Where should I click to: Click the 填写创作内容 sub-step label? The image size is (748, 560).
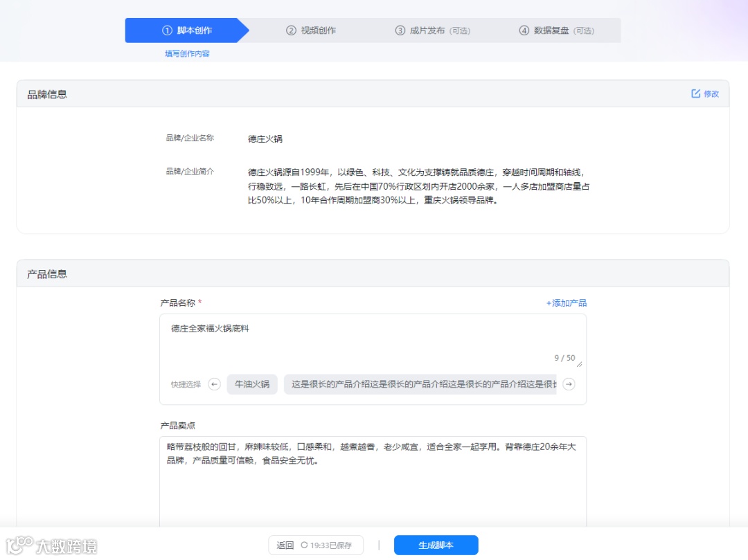(x=187, y=54)
